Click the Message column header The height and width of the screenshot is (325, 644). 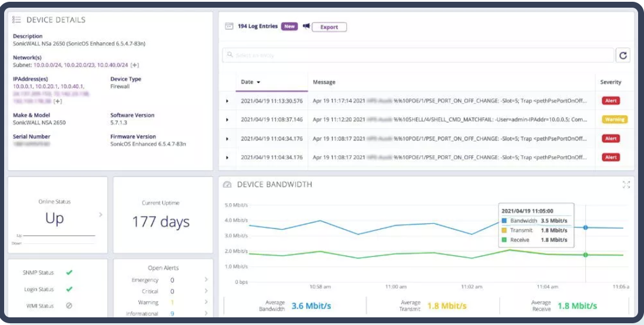click(x=324, y=82)
